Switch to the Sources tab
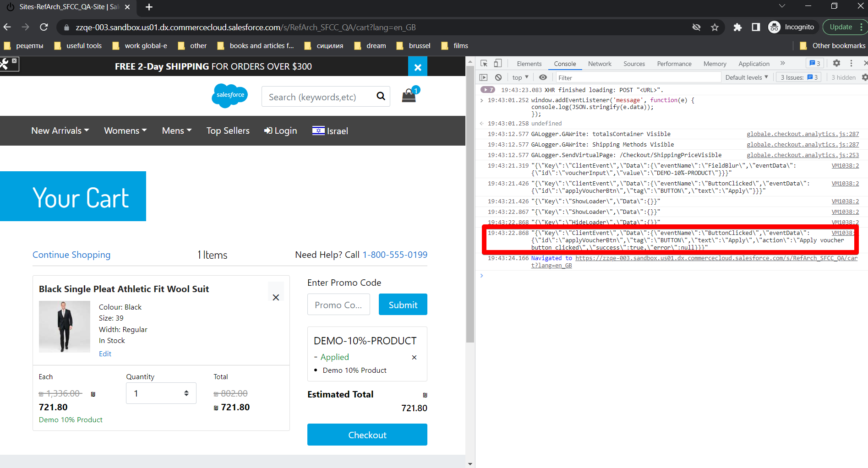 634,64
